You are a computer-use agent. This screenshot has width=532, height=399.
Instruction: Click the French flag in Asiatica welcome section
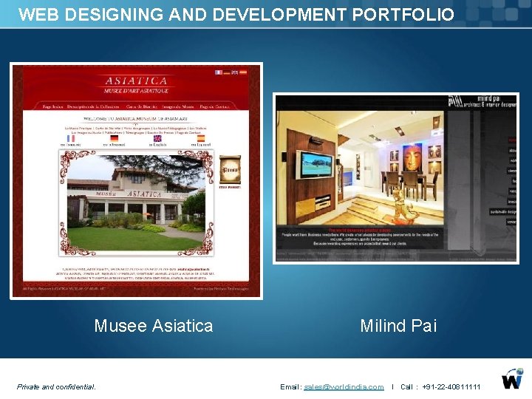pos(71,138)
